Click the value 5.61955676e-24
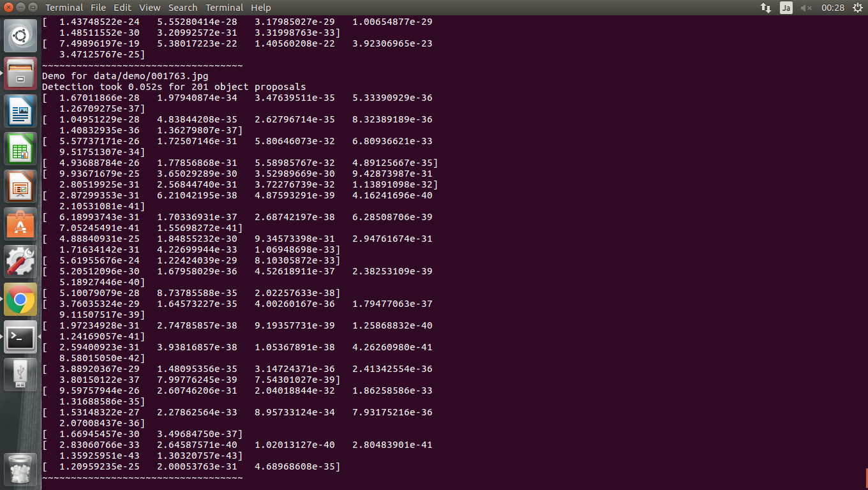 coord(99,260)
